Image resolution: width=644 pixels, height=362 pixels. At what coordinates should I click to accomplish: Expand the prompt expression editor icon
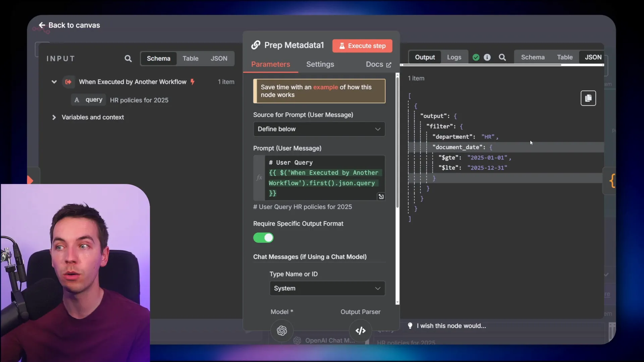tap(381, 196)
